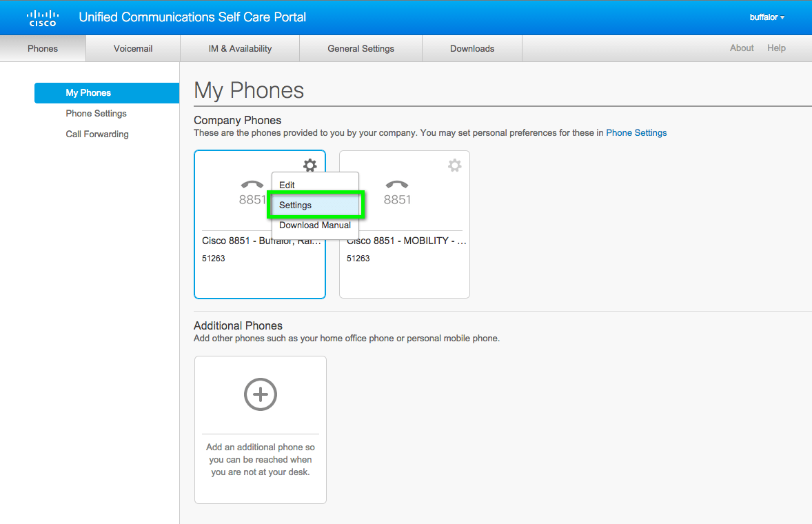
Task: Open the General Settings tab
Action: coord(361,49)
